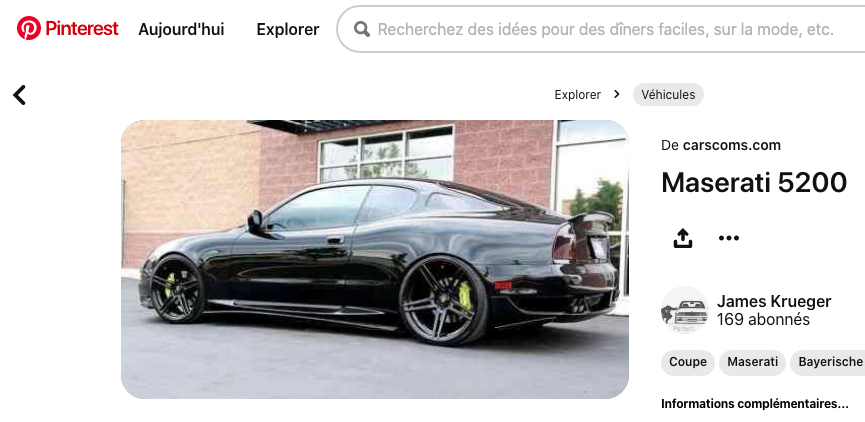
Task: Share the pin using the upload icon
Action: pos(683,238)
